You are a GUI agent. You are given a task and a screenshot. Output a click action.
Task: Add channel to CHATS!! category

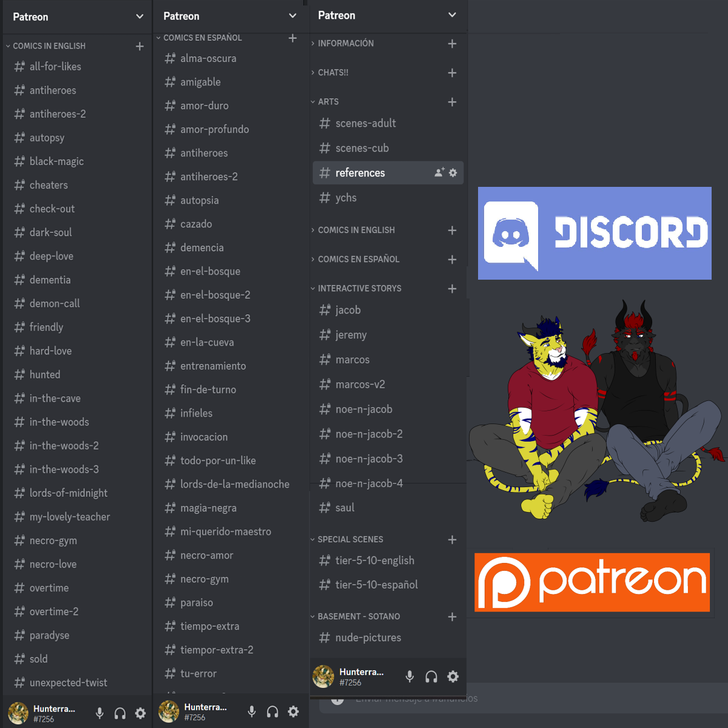click(x=452, y=73)
